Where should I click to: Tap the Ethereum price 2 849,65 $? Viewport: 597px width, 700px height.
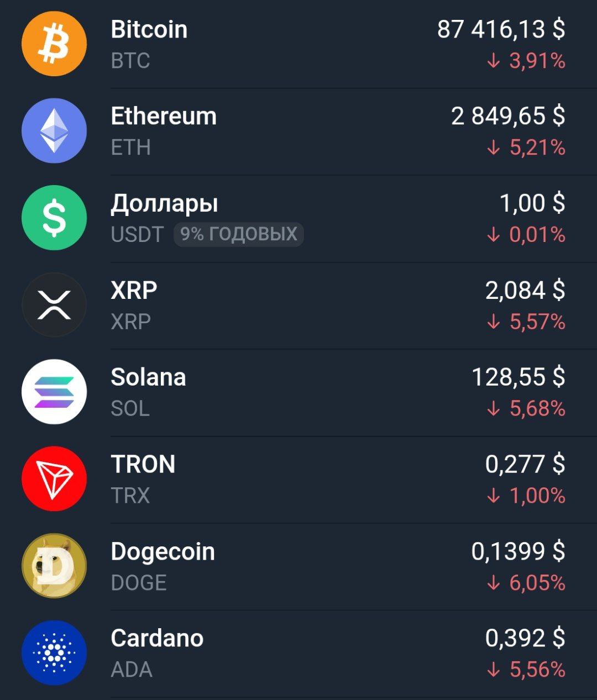tap(508, 116)
